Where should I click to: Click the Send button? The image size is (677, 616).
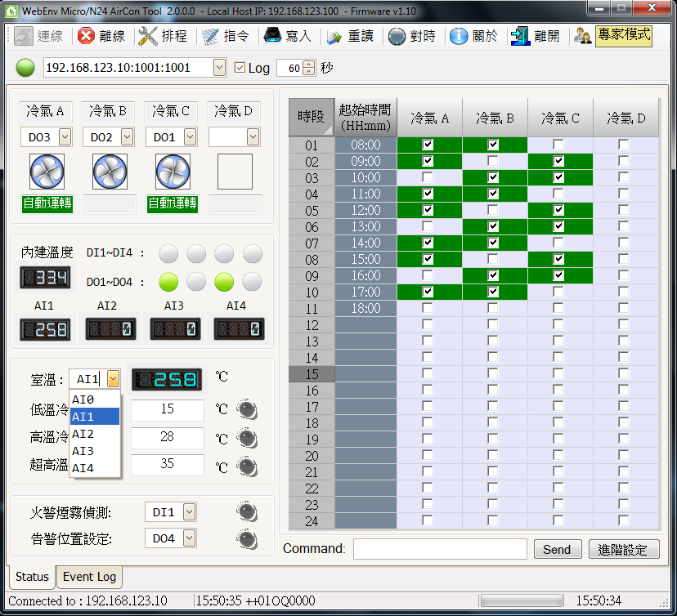coord(558,549)
